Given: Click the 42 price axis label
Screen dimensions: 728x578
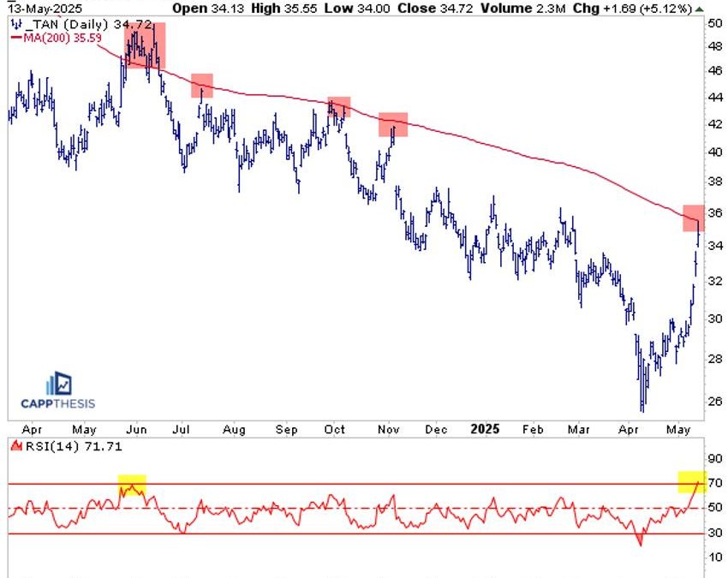Looking at the screenshot, I should [715, 124].
